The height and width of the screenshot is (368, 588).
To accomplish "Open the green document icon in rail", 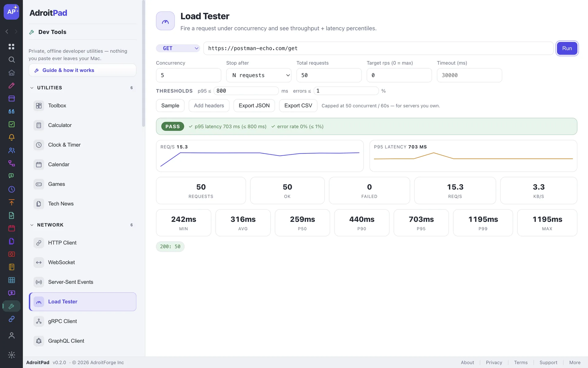I will [x=11, y=215].
